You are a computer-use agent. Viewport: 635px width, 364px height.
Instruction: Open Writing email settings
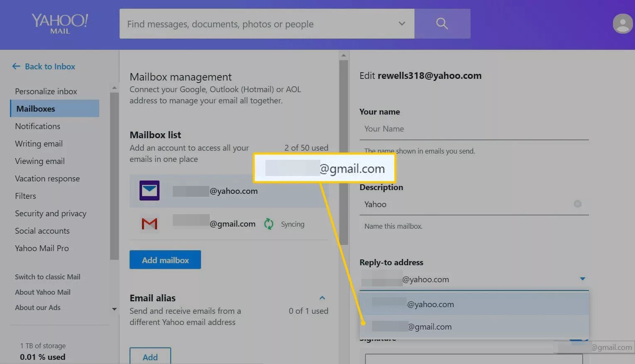tap(39, 144)
